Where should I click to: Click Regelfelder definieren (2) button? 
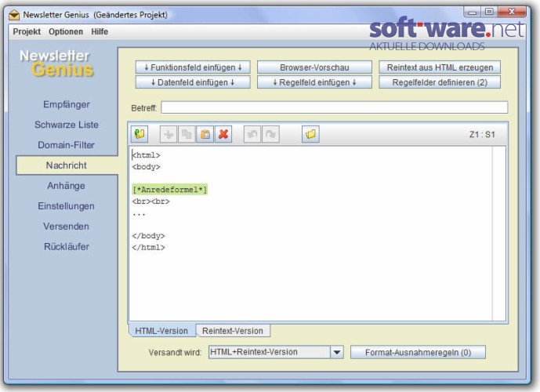coord(440,82)
